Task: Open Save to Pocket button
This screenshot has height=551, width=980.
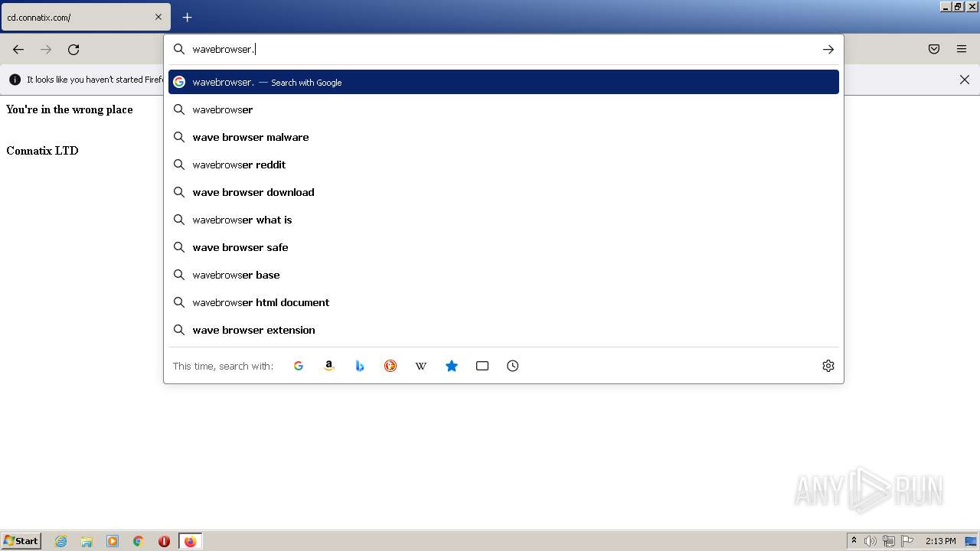Action: click(934, 49)
